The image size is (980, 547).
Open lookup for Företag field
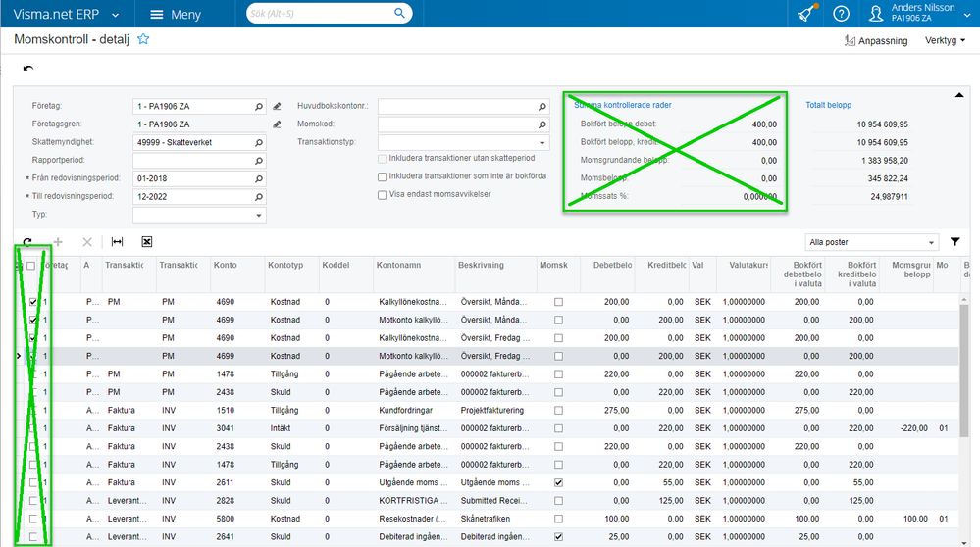[x=259, y=107]
